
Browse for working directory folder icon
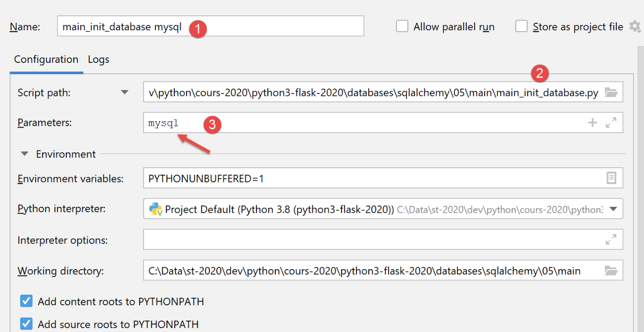coord(611,271)
